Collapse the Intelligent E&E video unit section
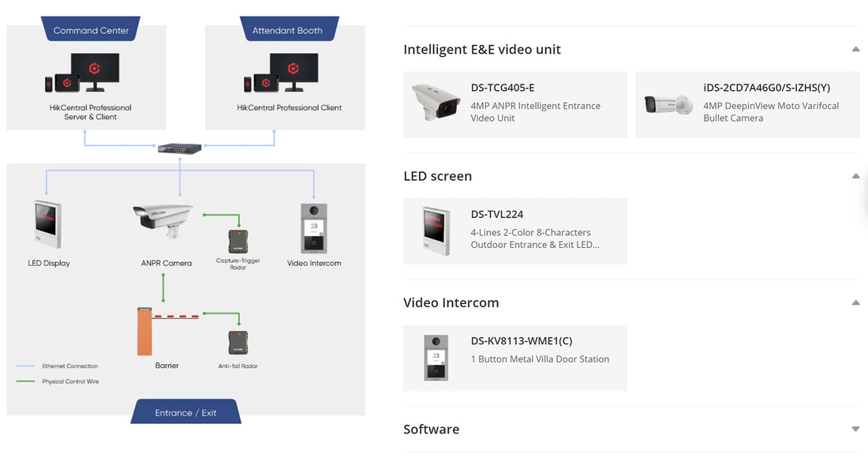 (x=855, y=49)
